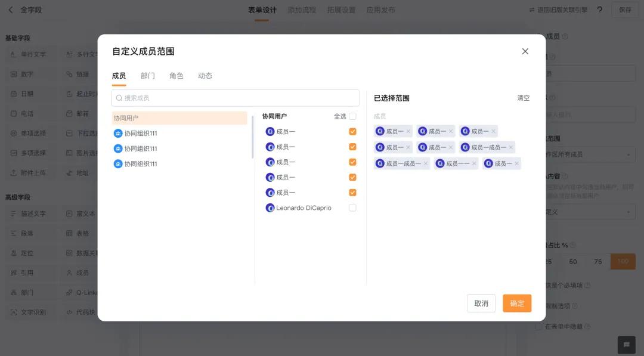Go back using the arrow beside 全字段
The height and width of the screenshot is (356, 644).
click(x=11, y=10)
